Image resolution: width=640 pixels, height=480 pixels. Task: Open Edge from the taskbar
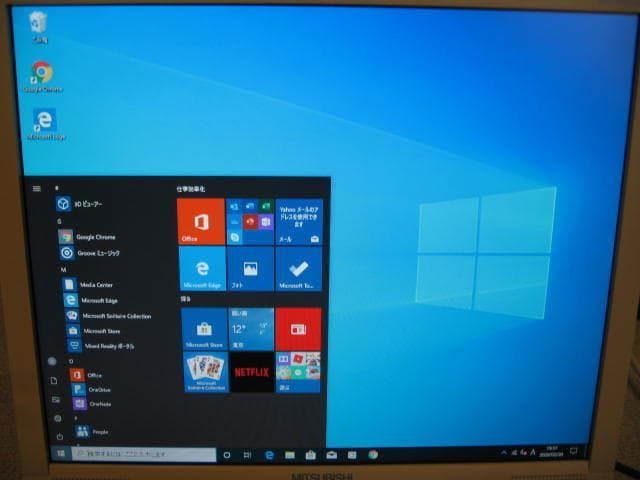269,455
